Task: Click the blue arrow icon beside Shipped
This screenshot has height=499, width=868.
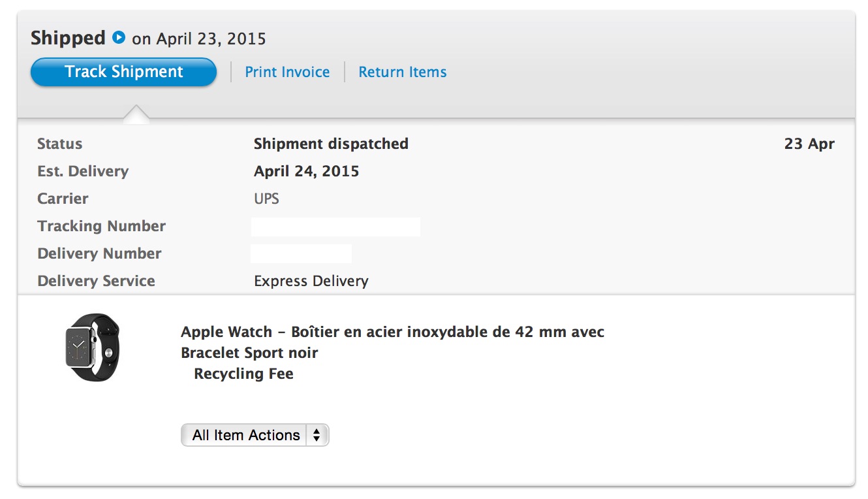Action: pos(119,37)
